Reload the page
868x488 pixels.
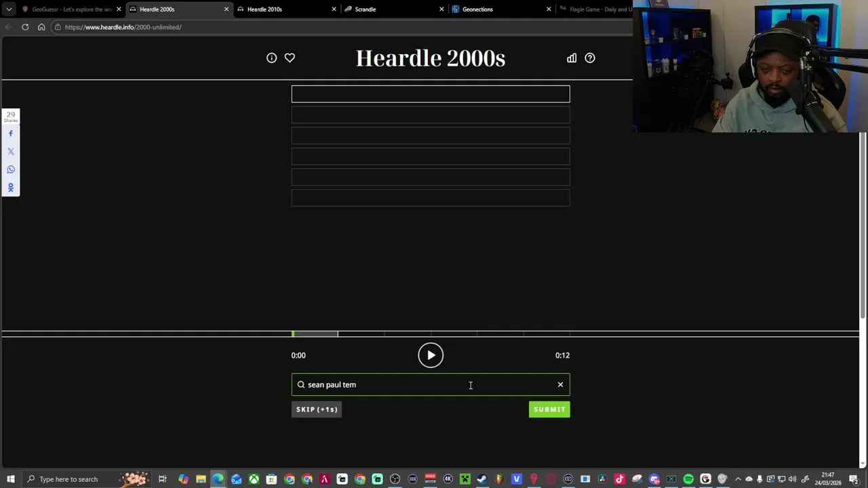(25, 27)
